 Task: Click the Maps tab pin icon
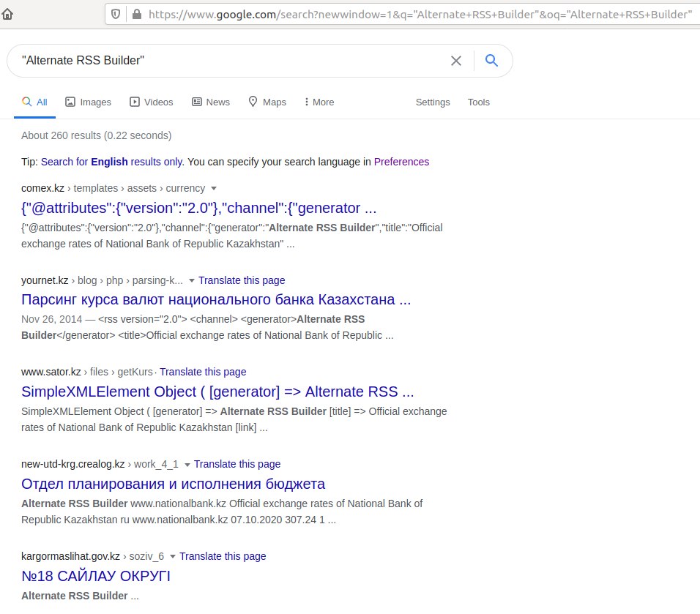point(253,102)
